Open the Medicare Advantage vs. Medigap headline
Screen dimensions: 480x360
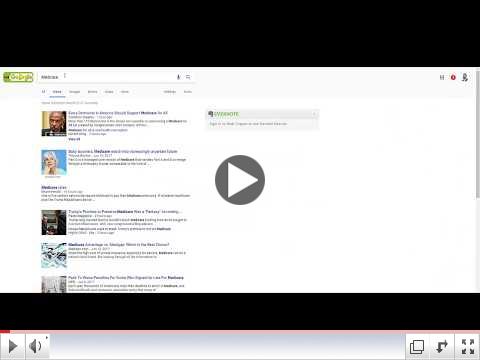(x=119, y=245)
